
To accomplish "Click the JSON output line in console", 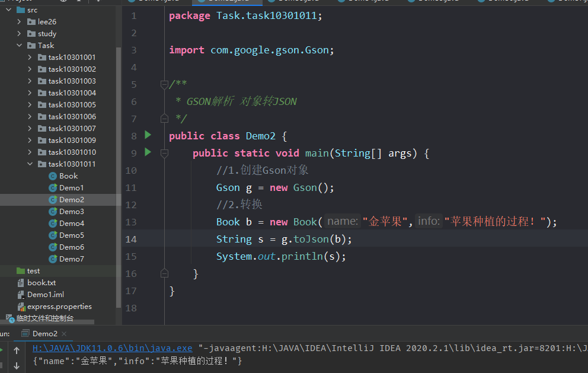I will coord(138,361).
